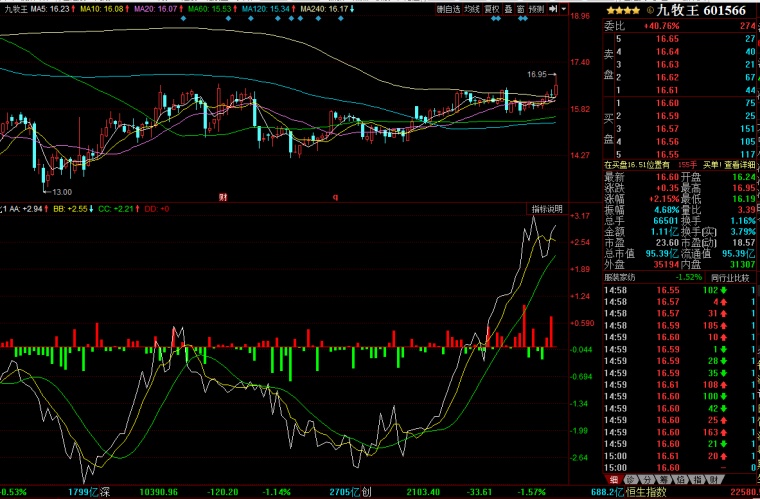
Task: Switch to the 财 finance tab at bottom right
Action: pos(714,480)
